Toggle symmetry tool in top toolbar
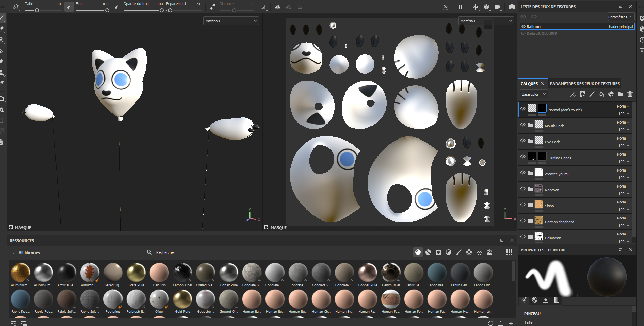Screen dimensions: 644x326 coord(278,7)
